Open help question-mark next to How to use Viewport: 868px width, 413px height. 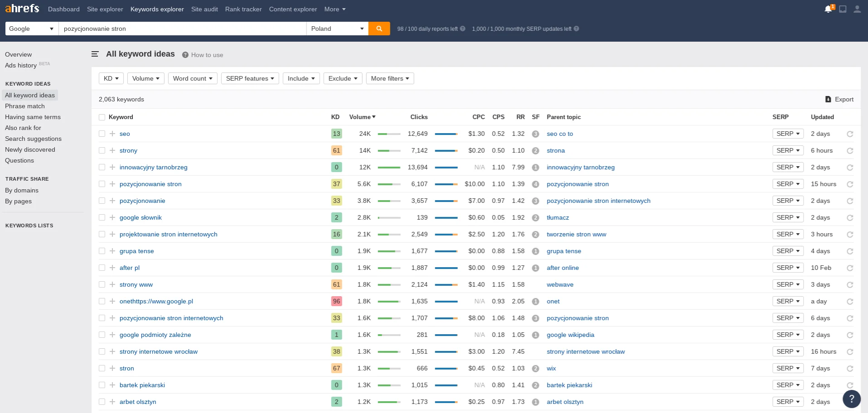coord(185,55)
